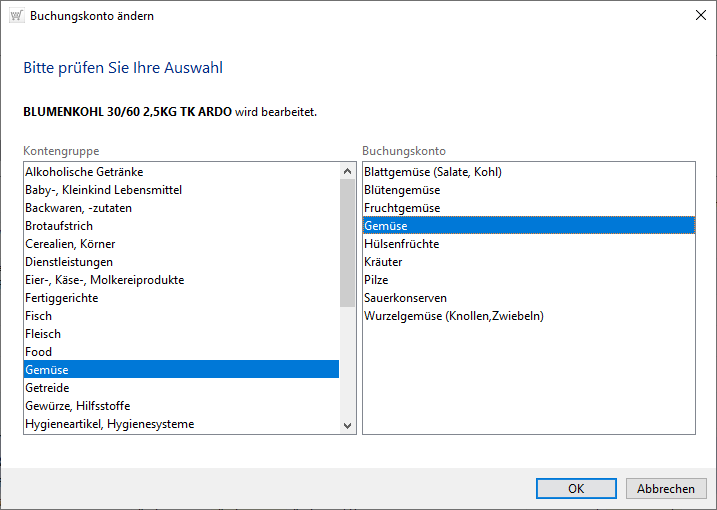This screenshot has height=510, width=717.
Task: Choose Pilze in Buchungskonto list
Action: click(x=376, y=280)
